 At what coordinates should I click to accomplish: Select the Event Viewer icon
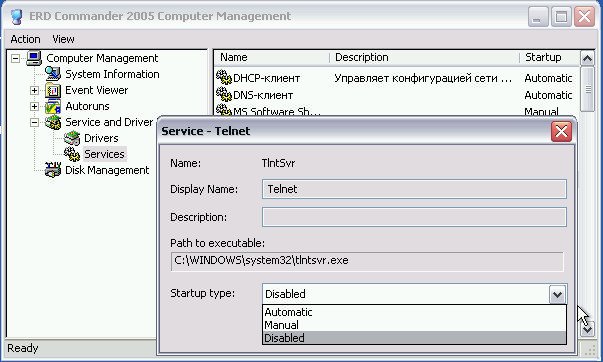(53, 90)
